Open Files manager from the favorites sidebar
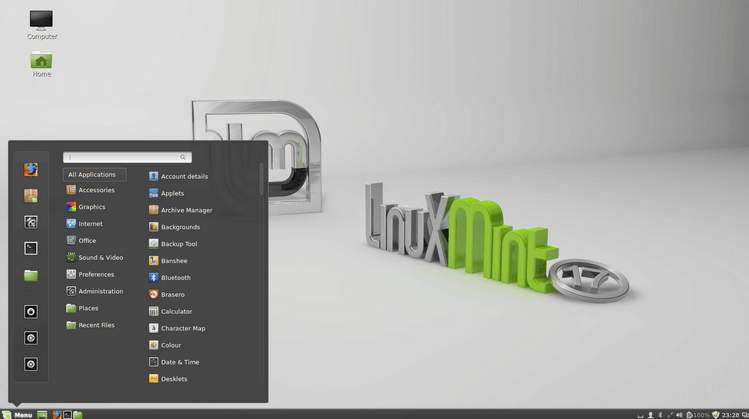This screenshot has width=749, height=419. (31, 275)
